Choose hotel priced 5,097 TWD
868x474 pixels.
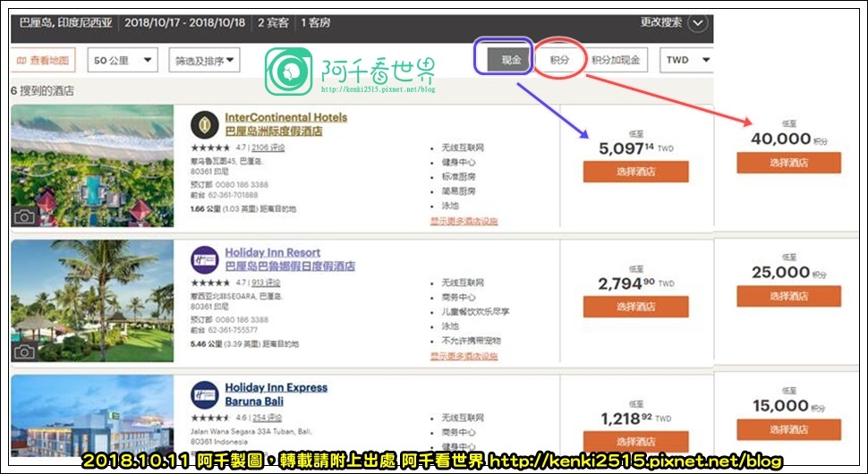(635, 172)
